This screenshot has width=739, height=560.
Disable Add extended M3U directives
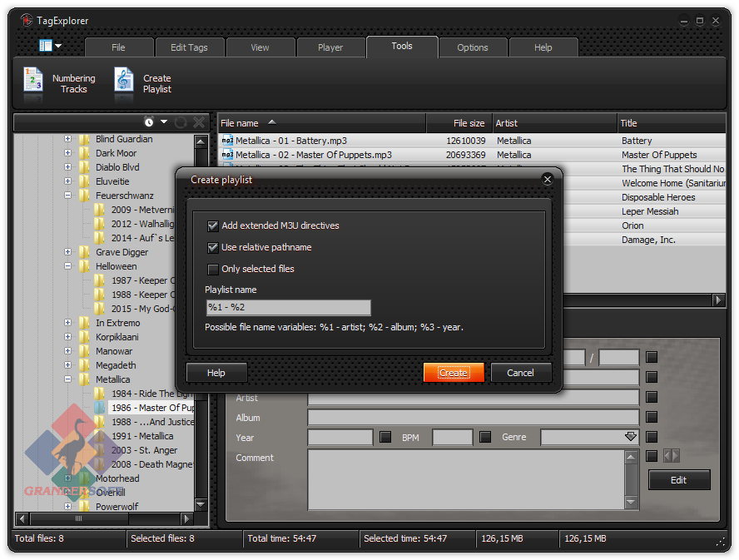[213, 225]
